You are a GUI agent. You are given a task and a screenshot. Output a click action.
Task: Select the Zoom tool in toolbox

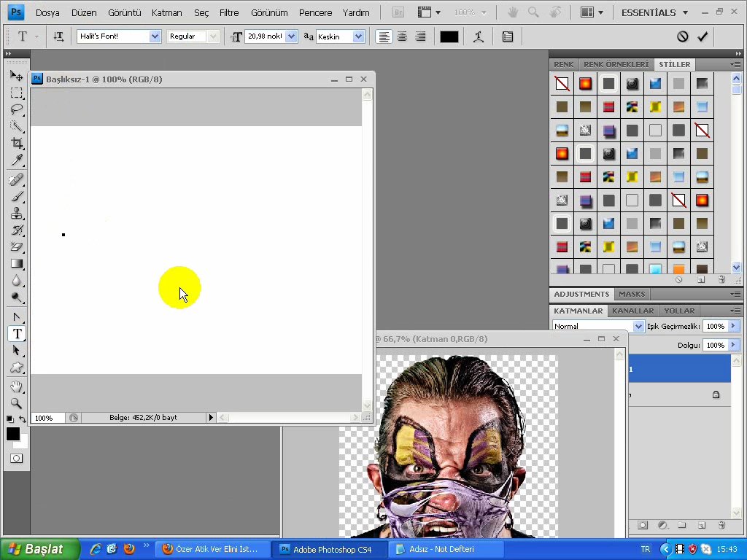17,404
